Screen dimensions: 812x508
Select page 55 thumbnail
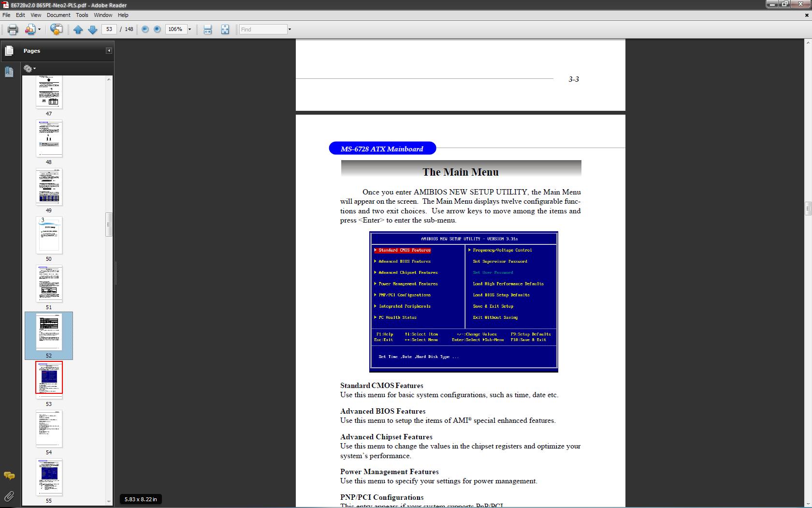click(49, 477)
